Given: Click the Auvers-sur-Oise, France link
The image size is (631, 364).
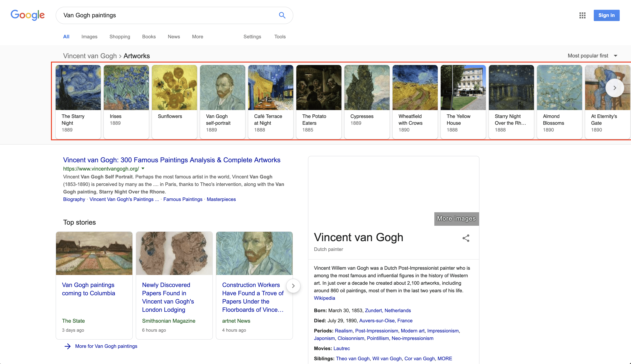Looking at the screenshot, I should click(386, 320).
